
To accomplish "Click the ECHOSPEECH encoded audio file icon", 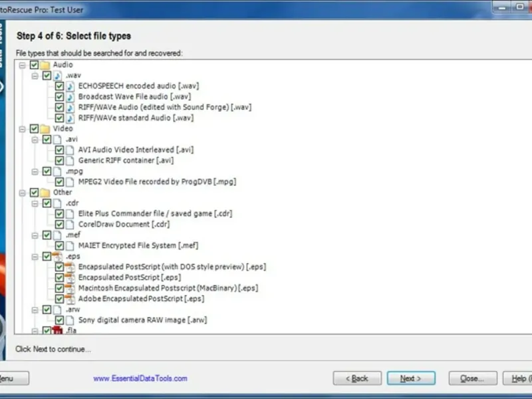I will (70, 86).
